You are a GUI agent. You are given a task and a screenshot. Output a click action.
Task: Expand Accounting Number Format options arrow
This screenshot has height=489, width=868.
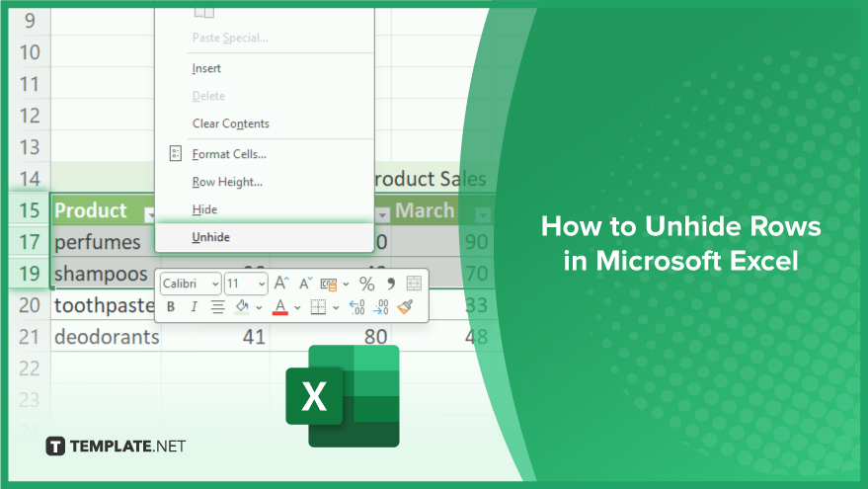(x=346, y=285)
